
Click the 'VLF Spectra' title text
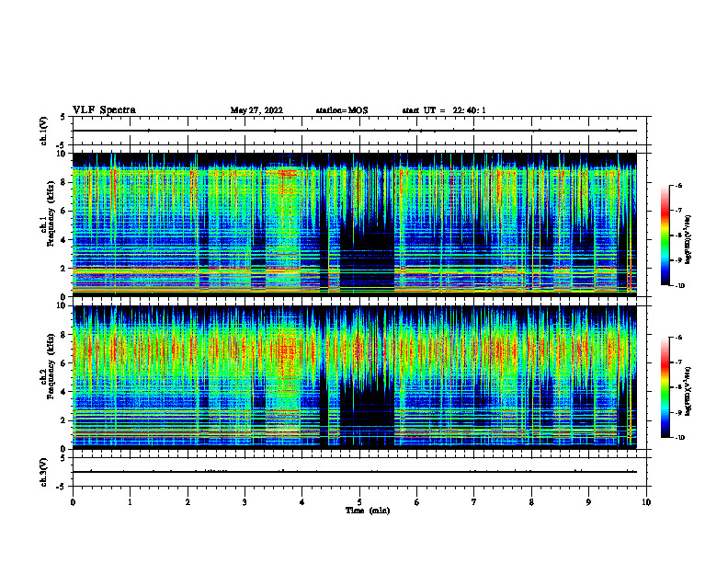click(x=104, y=110)
